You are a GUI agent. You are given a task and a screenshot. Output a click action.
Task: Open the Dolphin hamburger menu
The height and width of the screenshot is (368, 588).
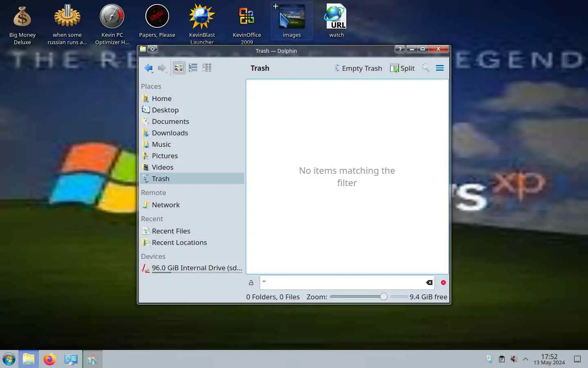[x=440, y=68]
